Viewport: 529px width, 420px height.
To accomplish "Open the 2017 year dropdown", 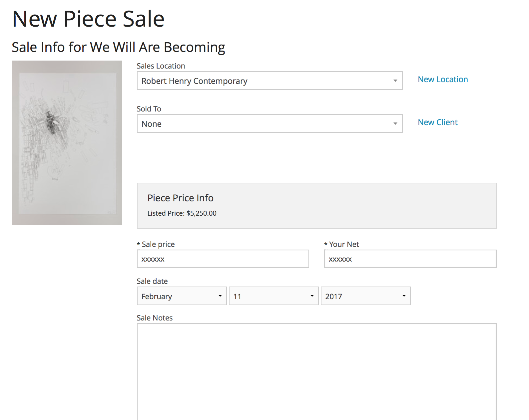I will point(365,296).
